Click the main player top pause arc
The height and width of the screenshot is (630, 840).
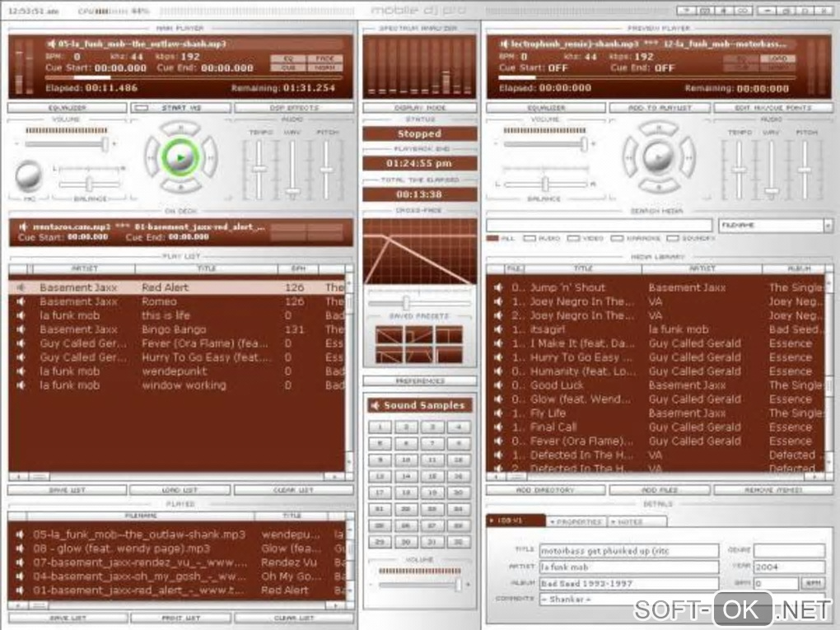(180, 128)
